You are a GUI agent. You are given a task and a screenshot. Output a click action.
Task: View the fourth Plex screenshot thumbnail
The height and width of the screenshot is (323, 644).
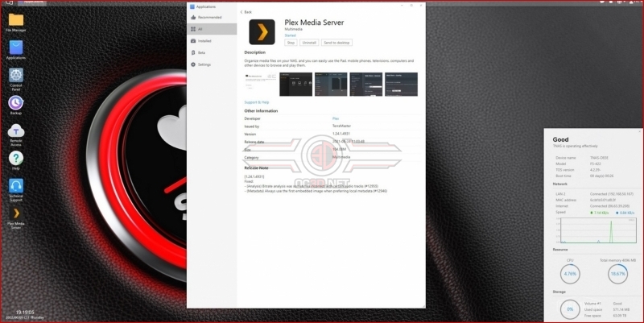click(x=366, y=85)
